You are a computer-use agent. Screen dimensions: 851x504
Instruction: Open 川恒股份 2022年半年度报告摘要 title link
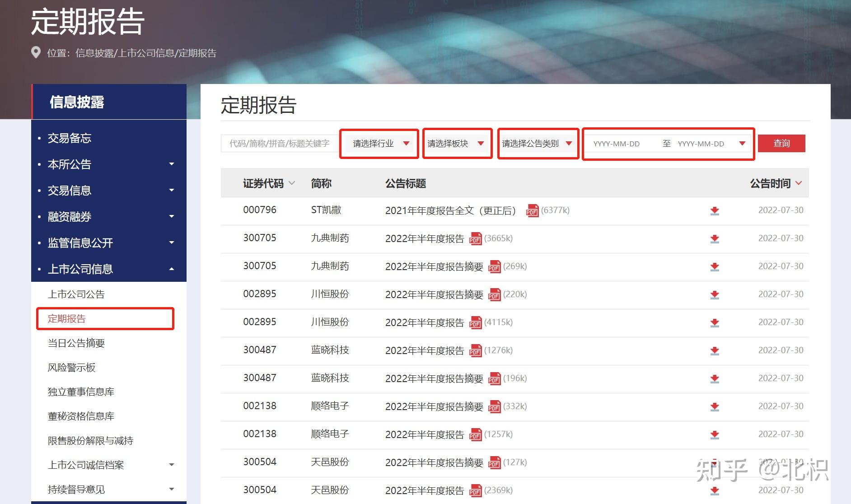click(434, 294)
